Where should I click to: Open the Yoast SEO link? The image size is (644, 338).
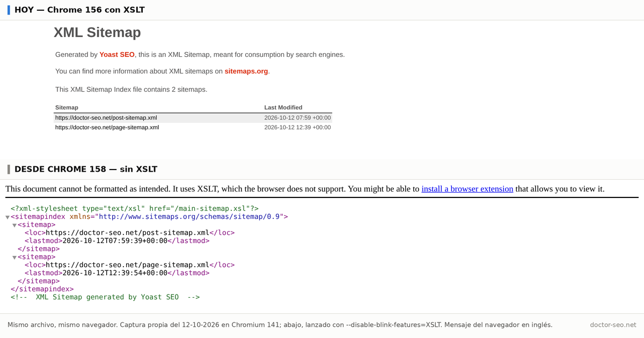[x=117, y=55]
